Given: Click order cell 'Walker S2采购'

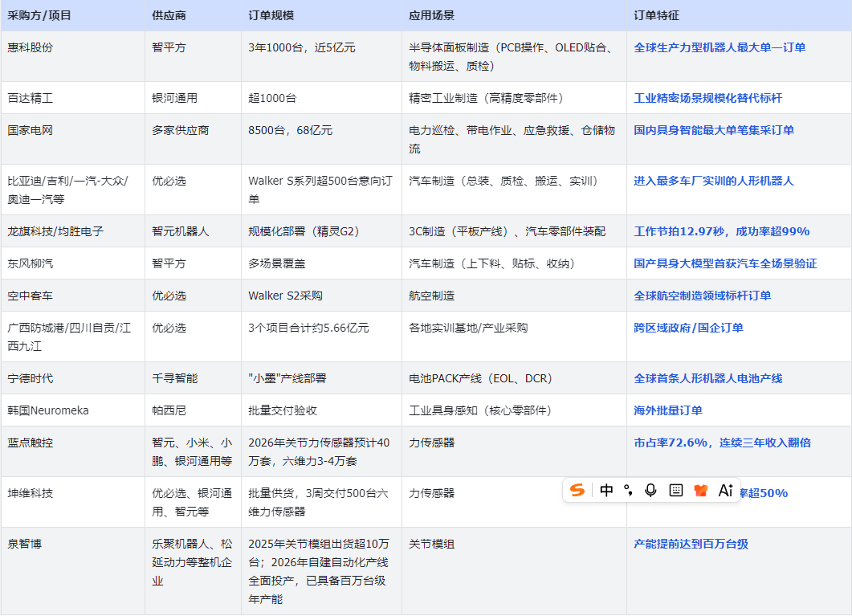Looking at the screenshot, I should [x=322, y=296].
